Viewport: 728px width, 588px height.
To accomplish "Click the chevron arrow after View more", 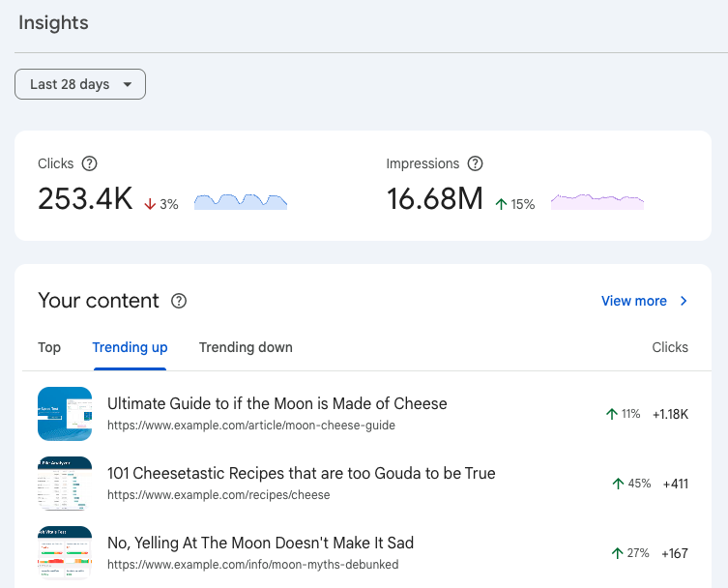I will point(683,301).
